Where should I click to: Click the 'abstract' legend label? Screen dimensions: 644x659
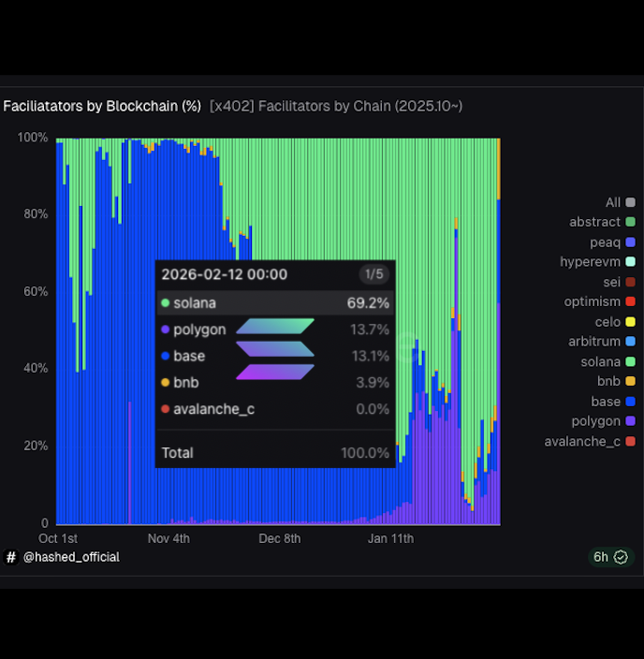[594, 222]
